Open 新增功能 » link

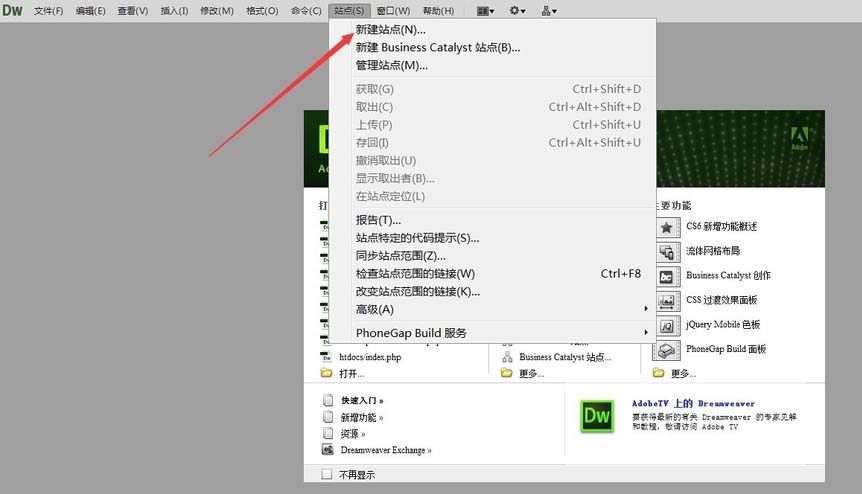362,418
